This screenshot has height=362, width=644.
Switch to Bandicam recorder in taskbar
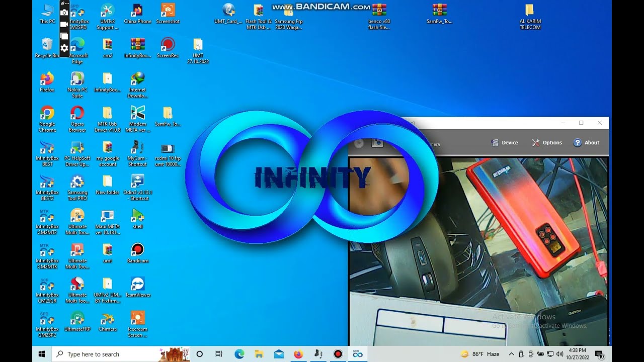point(338,354)
